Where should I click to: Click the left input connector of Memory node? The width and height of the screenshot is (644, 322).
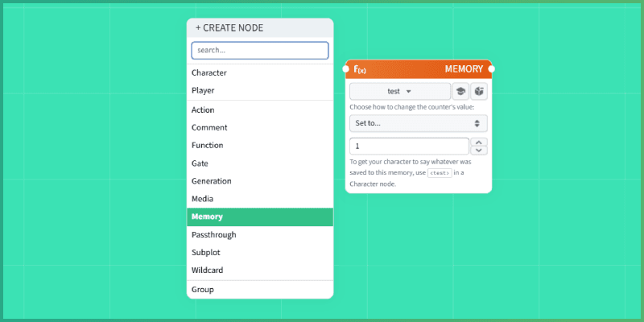(346, 69)
